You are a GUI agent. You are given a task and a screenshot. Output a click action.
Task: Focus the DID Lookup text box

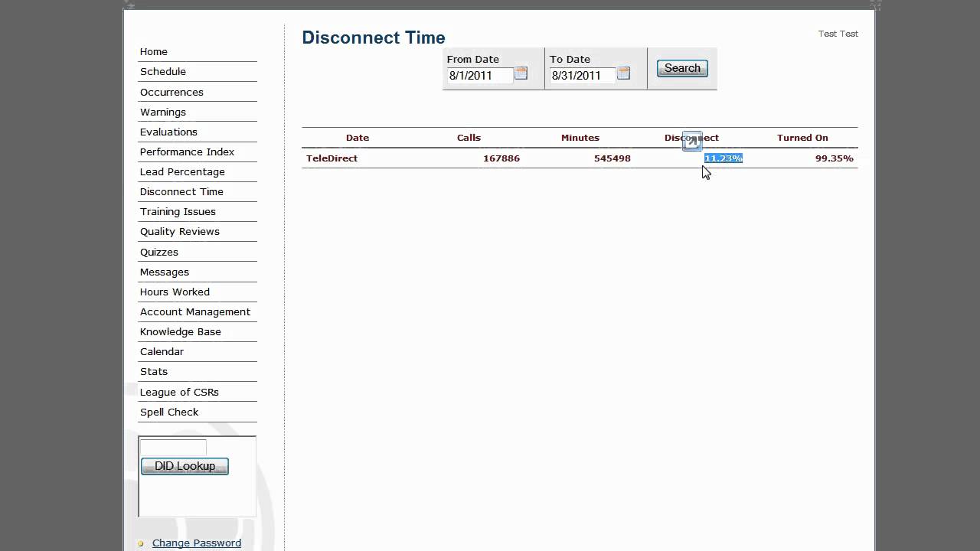pyautogui.click(x=173, y=447)
